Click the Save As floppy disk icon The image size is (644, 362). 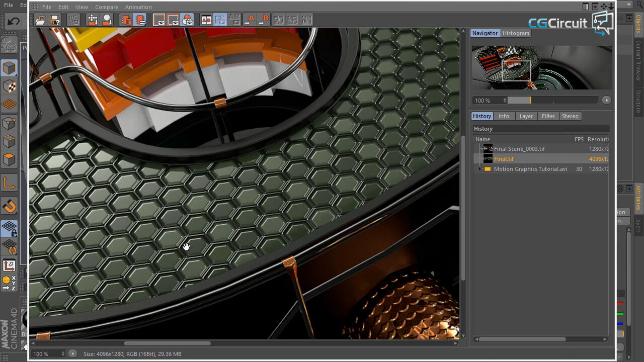pyautogui.click(x=55, y=20)
